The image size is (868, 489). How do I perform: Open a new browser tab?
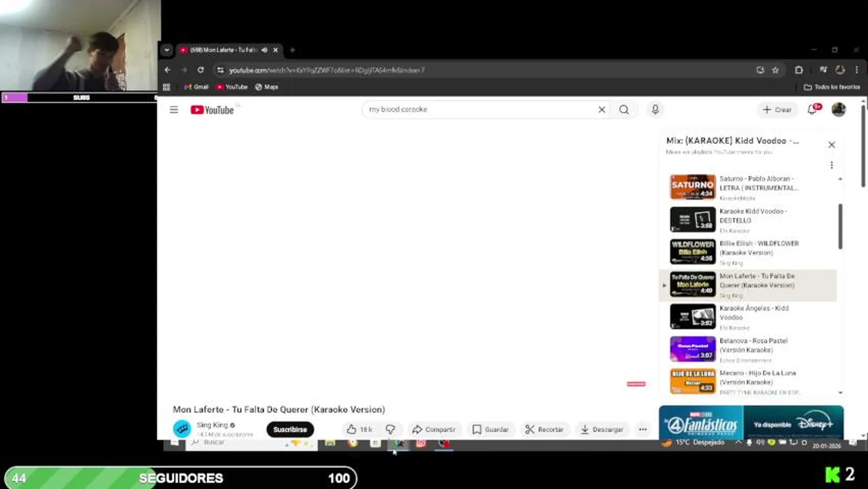coord(292,50)
